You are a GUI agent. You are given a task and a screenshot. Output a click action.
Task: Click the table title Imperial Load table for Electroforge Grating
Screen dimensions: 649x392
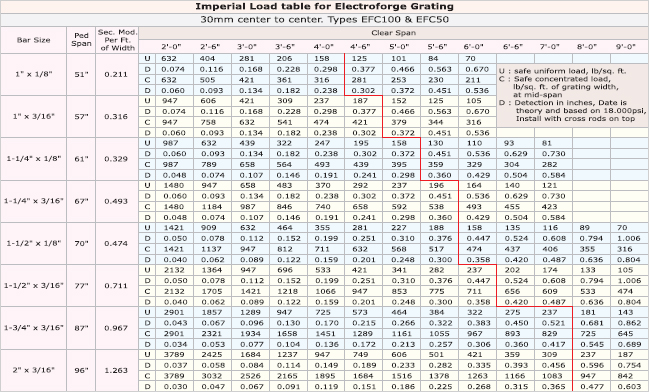point(324,7)
